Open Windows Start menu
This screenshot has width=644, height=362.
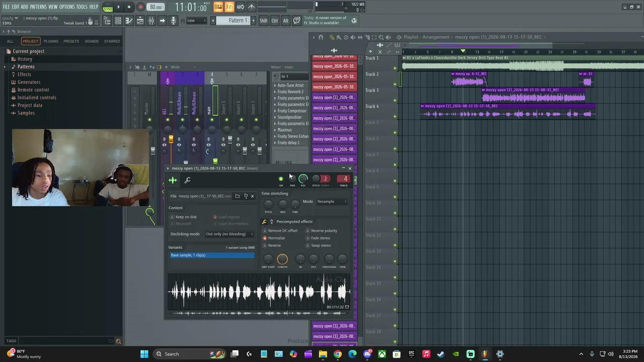[144, 354]
